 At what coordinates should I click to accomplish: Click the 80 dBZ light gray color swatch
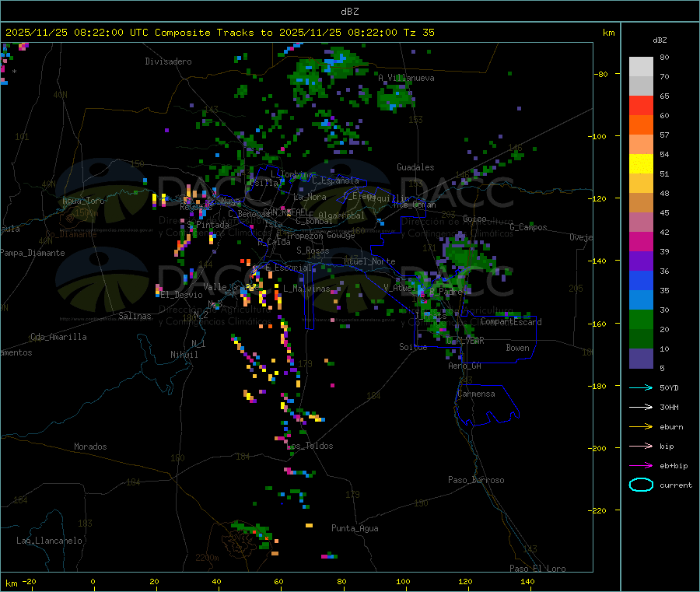click(x=641, y=67)
